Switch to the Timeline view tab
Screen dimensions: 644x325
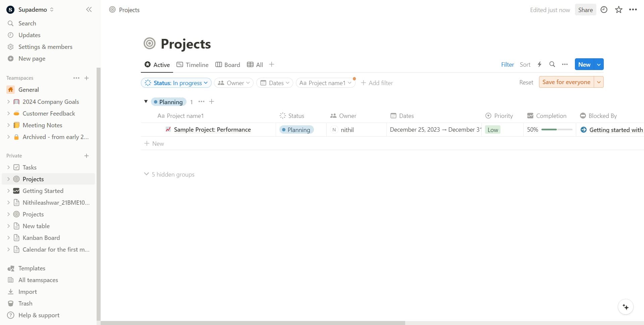[193, 65]
